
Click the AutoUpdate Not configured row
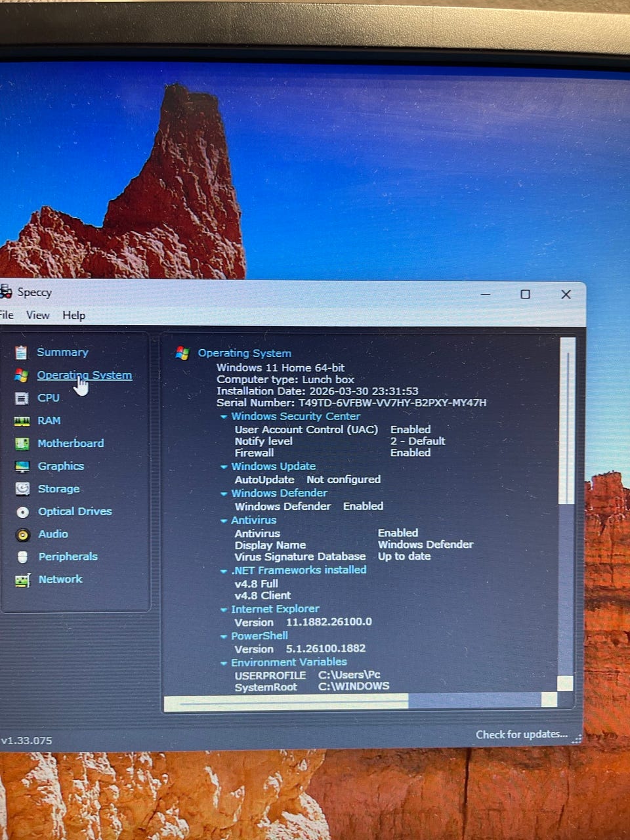(x=308, y=480)
